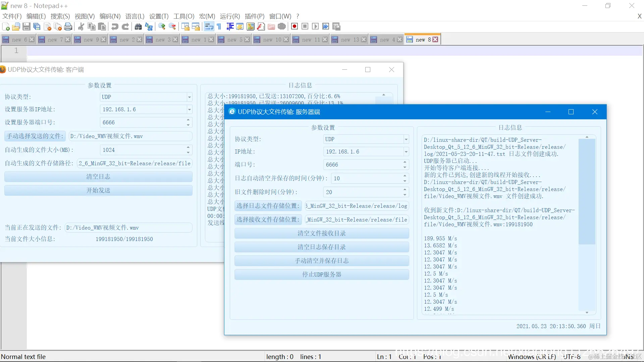This screenshot has height=362, width=644.
Task: Open server 协议类型 UDP dropdown
Action: click(406, 139)
